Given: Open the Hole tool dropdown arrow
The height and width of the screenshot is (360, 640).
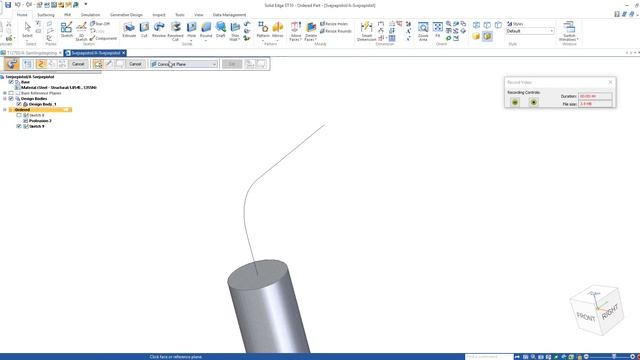Looking at the screenshot, I should [x=191, y=40].
